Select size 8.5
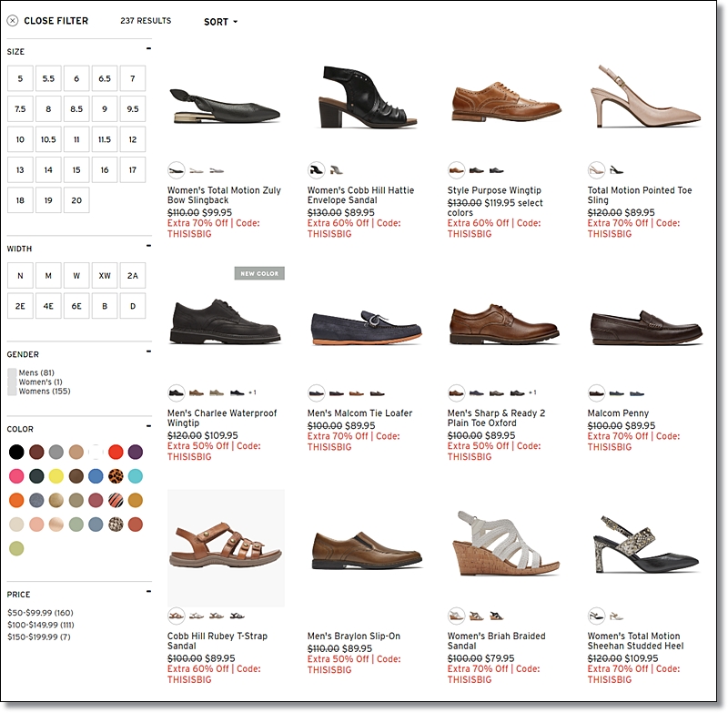The image size is (728, 713). click(76, 109)
